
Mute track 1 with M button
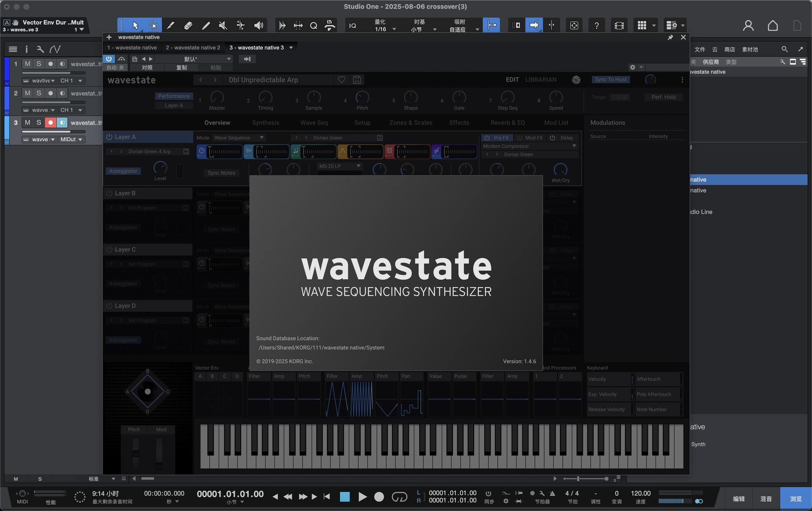[27, 64]
